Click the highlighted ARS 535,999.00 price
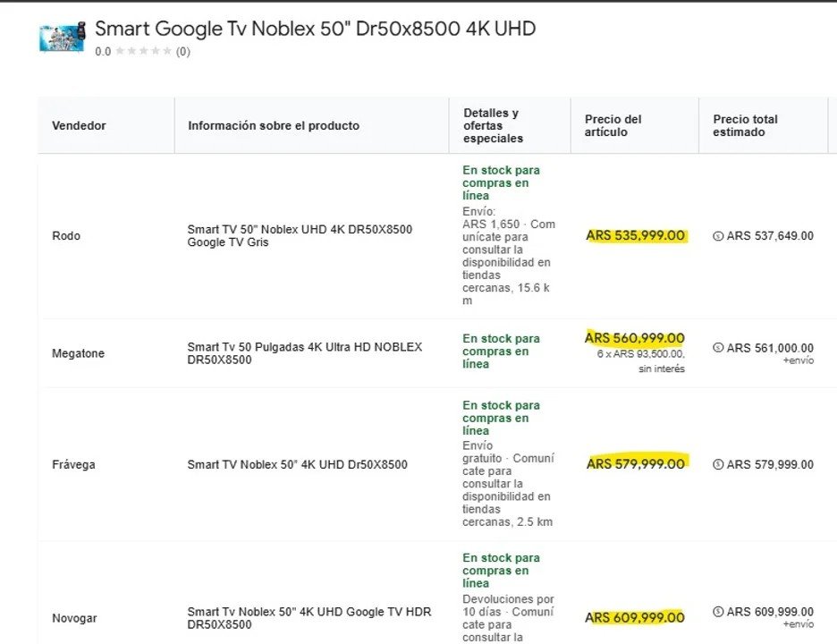The height and width of the screenshot is (644, 837). [636, 236]
